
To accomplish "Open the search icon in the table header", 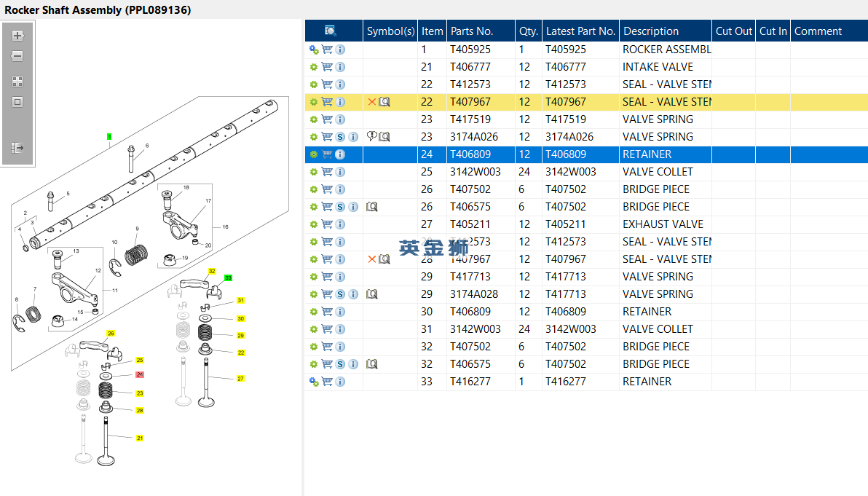I will point(331,31).
